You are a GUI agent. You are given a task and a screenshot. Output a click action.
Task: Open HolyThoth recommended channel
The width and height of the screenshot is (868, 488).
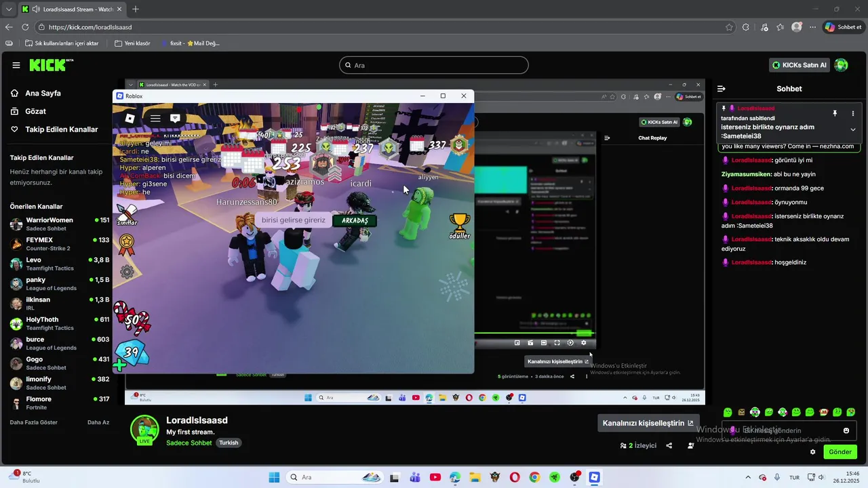60,323
